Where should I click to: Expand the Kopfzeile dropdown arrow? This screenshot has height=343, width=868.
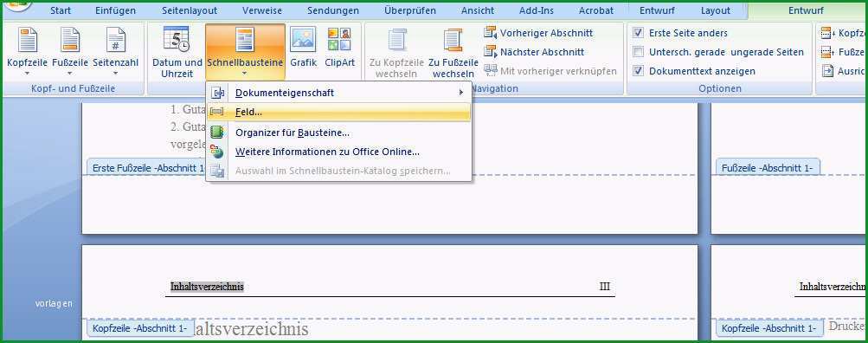click(x=27, y=73)
